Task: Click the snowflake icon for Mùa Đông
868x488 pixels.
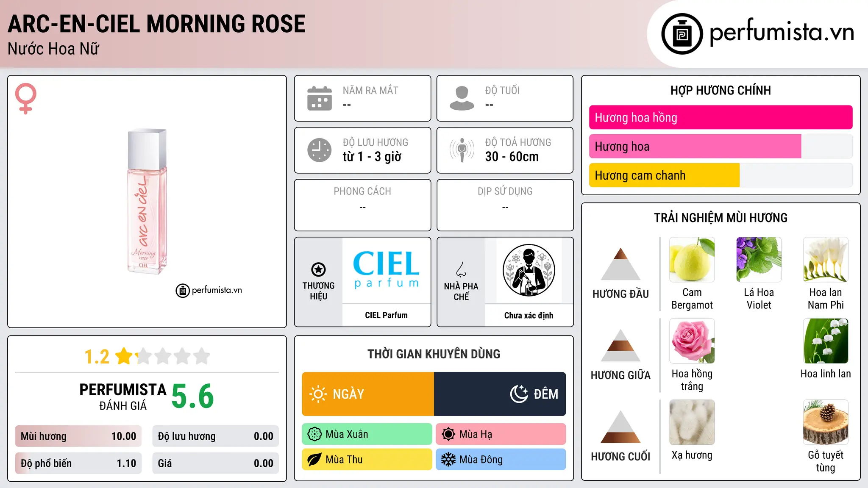Action: pos(448,460)
